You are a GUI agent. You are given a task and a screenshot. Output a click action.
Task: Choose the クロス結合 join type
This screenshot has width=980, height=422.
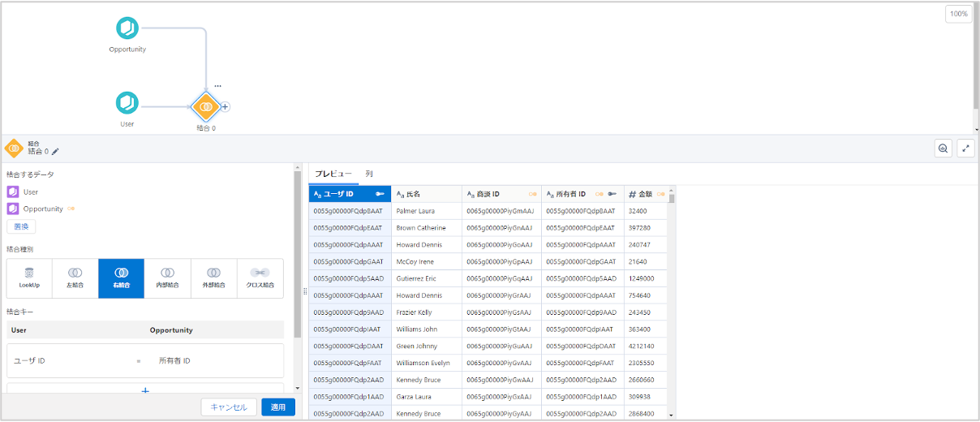point(260,278)
